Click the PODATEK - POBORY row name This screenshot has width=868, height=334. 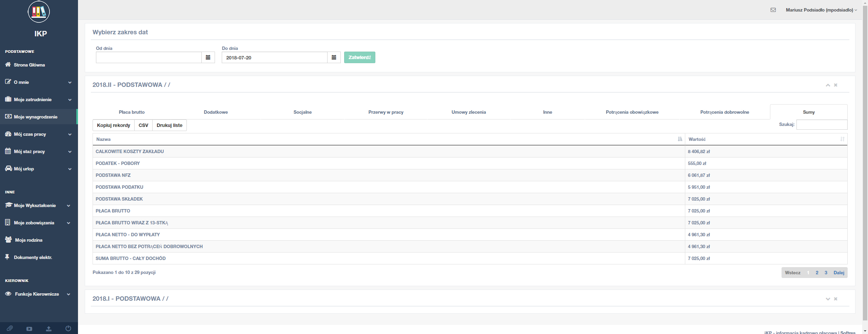[x=118, y=163]
